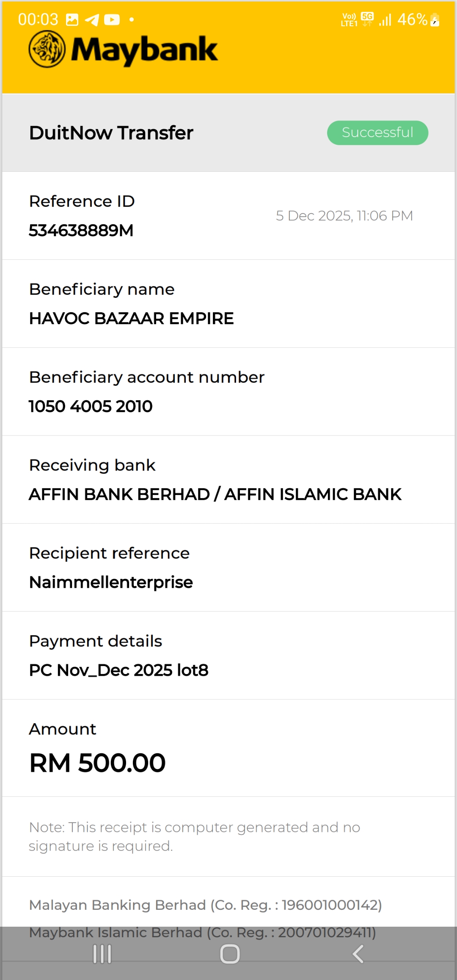457x980 pixels.
Task: Tap beneficiary name HAVOC BAZAAR EMPIRE
Action: pyautogui.click(x=131, y=319)
